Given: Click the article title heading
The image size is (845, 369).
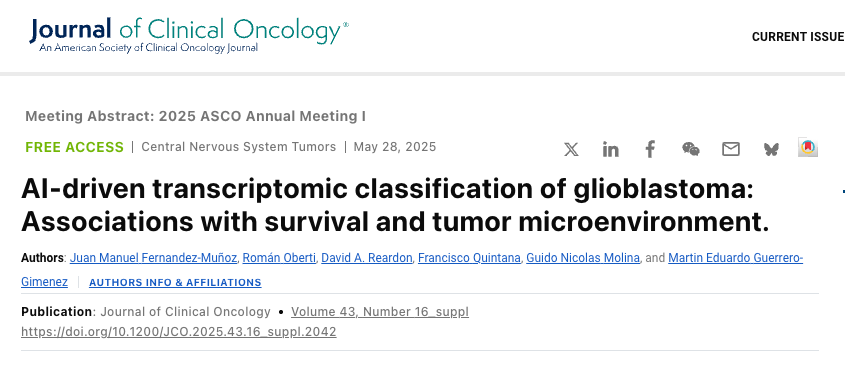Looking at the screenshot, I should pos(395,206).
